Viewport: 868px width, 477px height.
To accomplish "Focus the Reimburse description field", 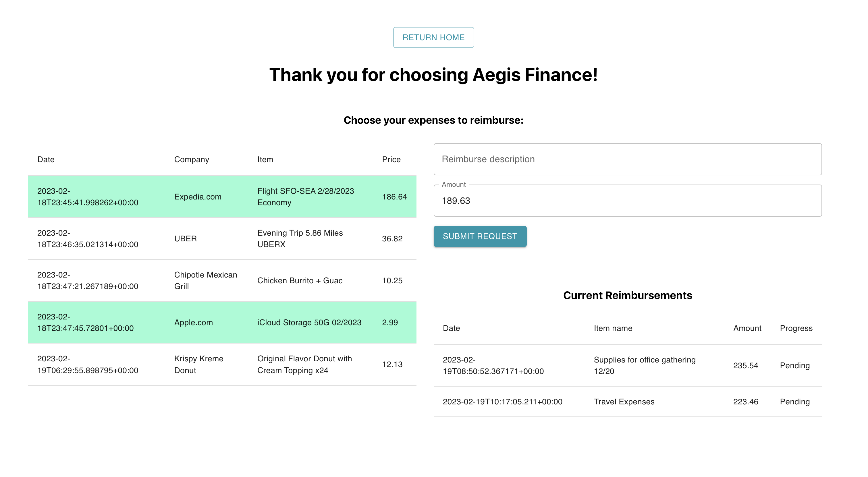I will 627,159.
